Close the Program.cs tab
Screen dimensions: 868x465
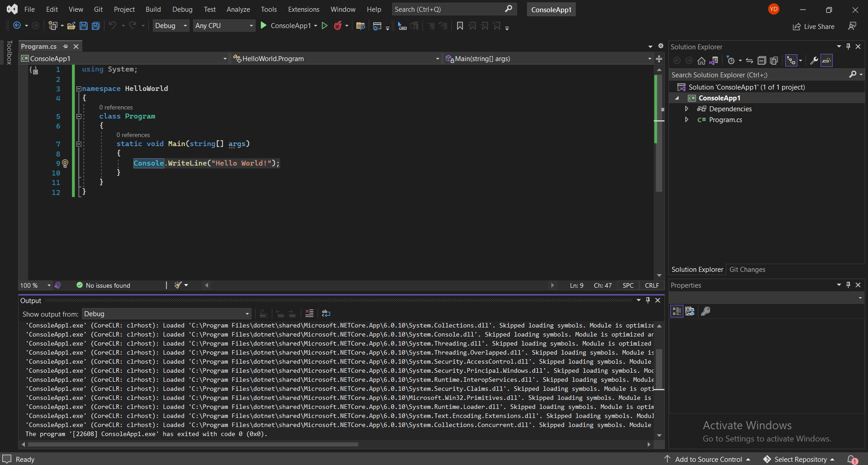click(76, 46)
